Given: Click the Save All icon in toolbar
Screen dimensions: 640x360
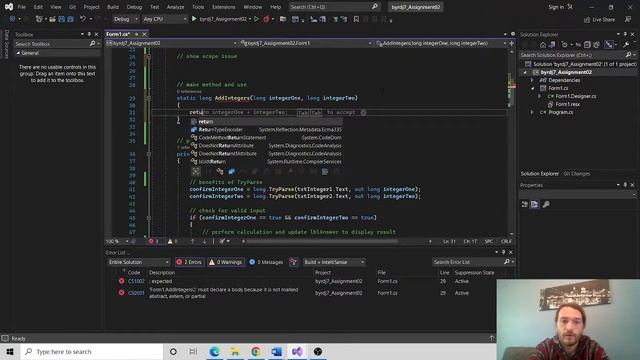Looking at the screenshot, I should click(x=70, y=19).
